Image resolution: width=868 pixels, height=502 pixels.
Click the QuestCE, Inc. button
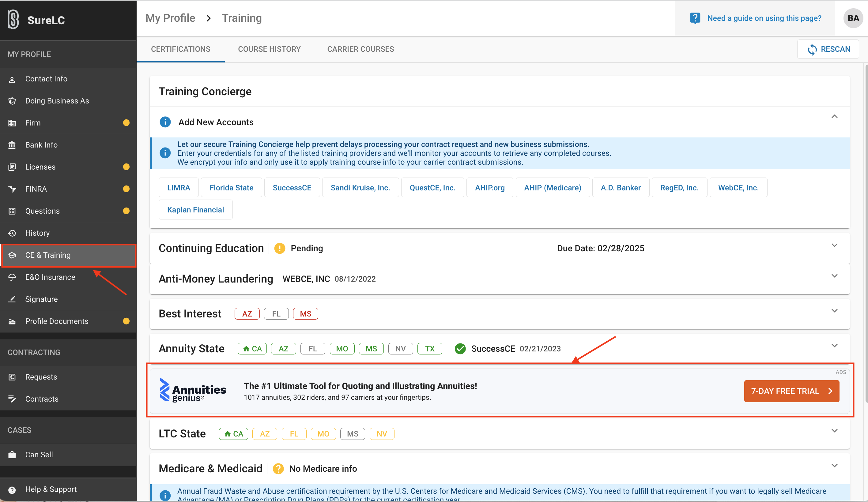[433, 188]
